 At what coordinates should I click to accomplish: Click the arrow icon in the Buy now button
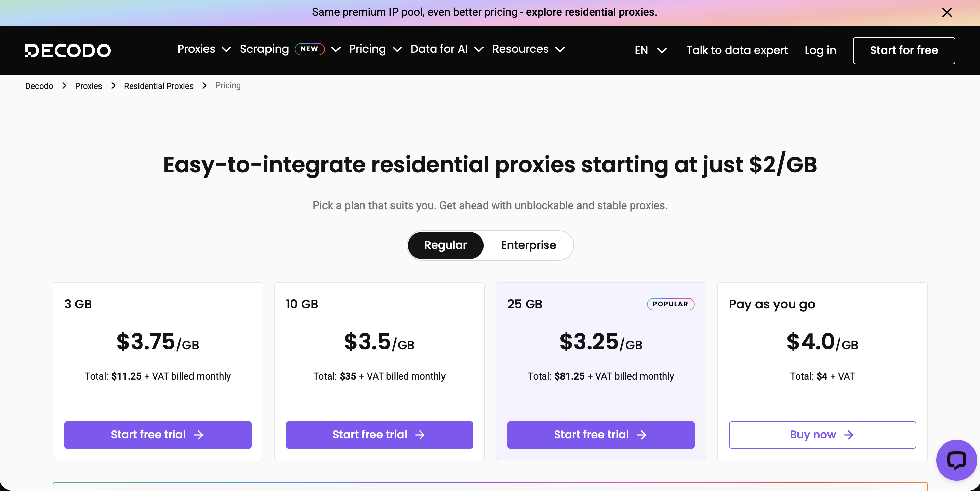(x=849, y=435)
